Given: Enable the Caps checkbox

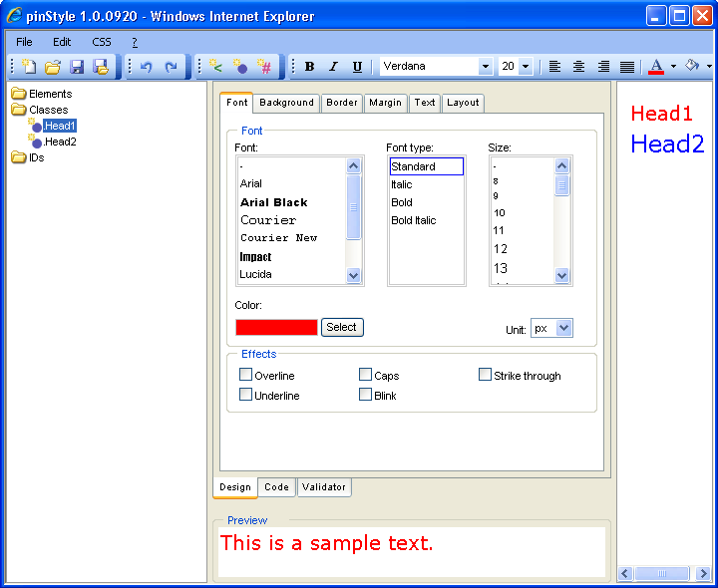Looking at the screenshot, I should [x=365, y=375].
